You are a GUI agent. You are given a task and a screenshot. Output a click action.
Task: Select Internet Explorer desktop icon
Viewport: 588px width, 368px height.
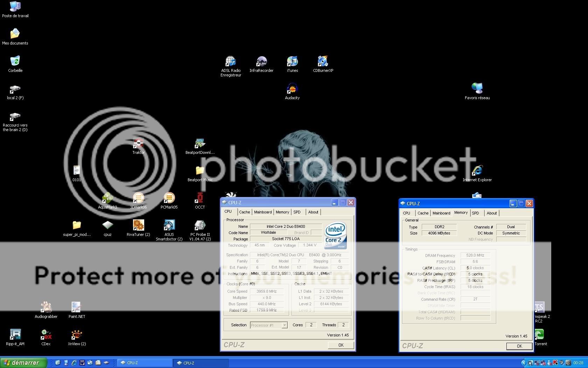point(477,173)
